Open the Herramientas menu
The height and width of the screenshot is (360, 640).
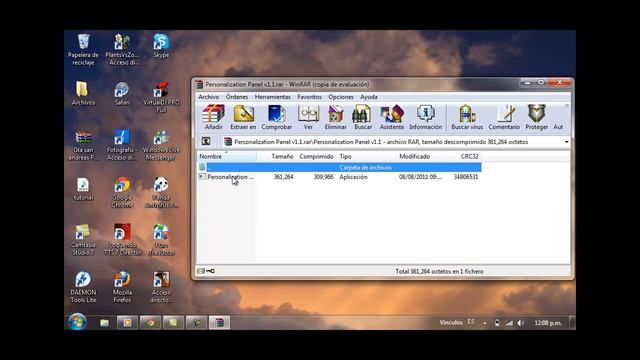point(273,97)
